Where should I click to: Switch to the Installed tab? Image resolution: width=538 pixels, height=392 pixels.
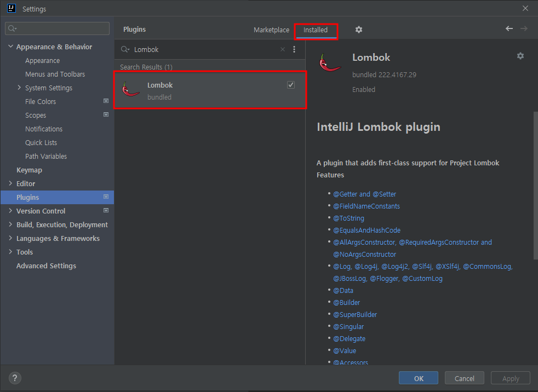[x=316, y=30]
